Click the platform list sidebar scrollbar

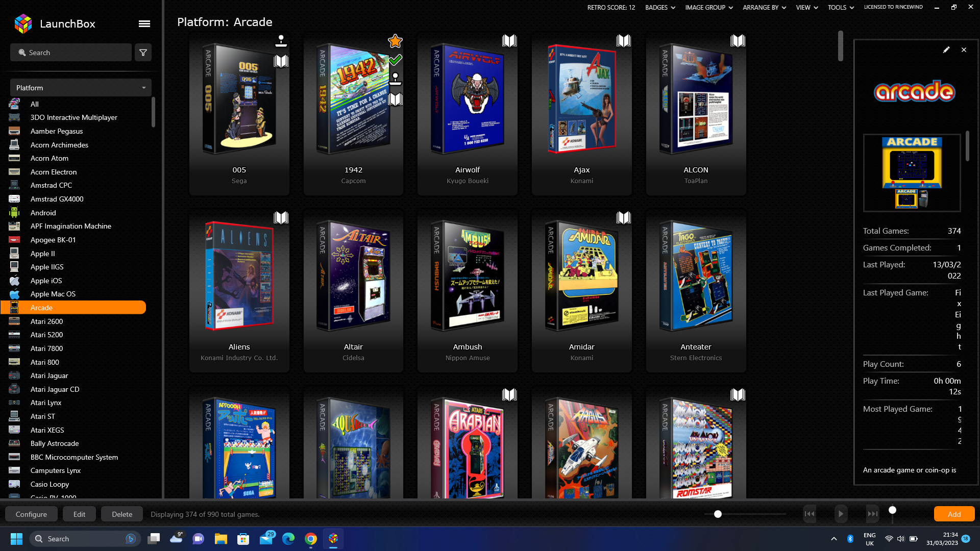153,112
